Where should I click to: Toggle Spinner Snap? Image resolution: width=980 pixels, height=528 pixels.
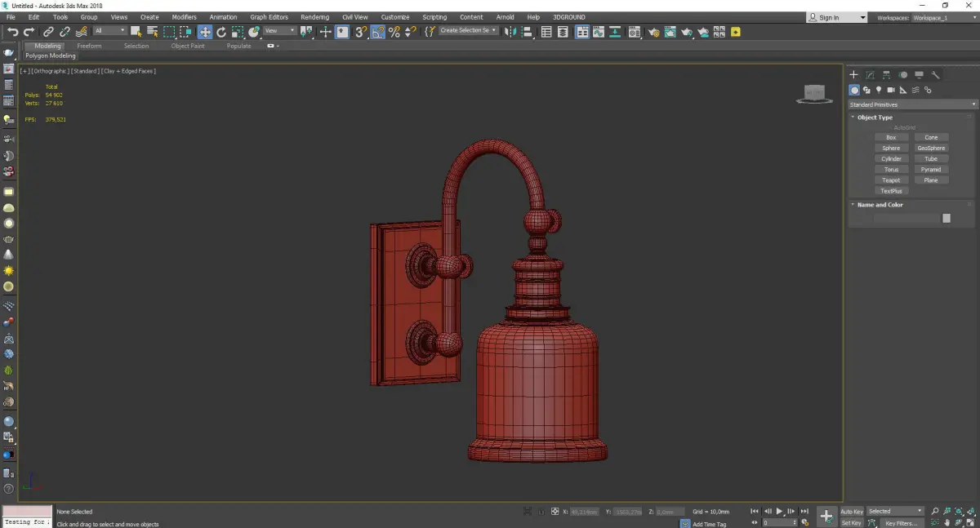click(410, 32)
